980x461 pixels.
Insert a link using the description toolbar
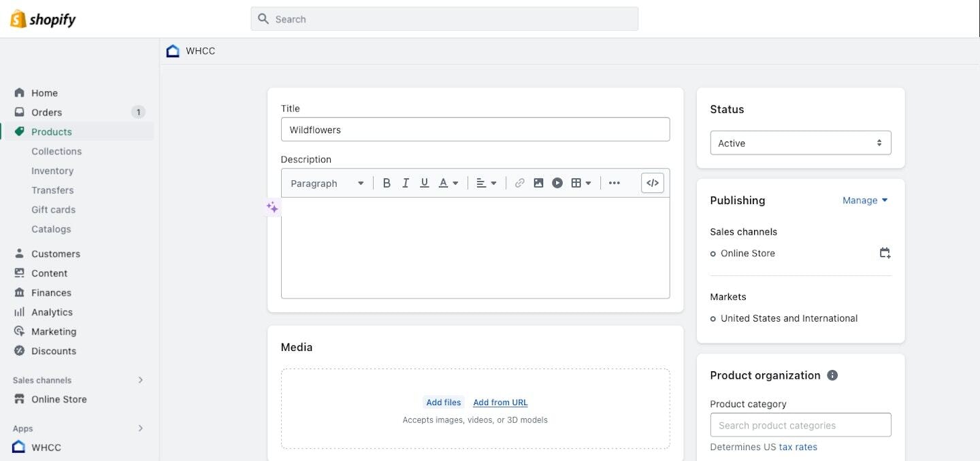click(x=519, y=182)
